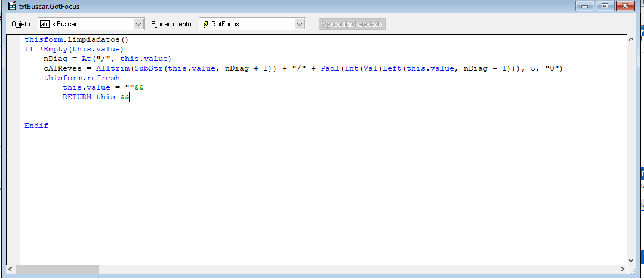This screenshot has height=278, width=644.
Task: Select the GotFocus procedure combo box
Action: click(x=252, y=24)
